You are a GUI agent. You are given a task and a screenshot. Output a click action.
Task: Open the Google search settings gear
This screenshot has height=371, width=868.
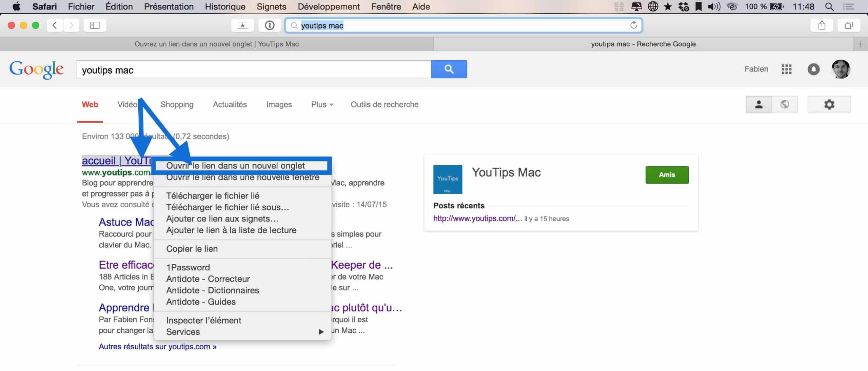click(829, 104)
